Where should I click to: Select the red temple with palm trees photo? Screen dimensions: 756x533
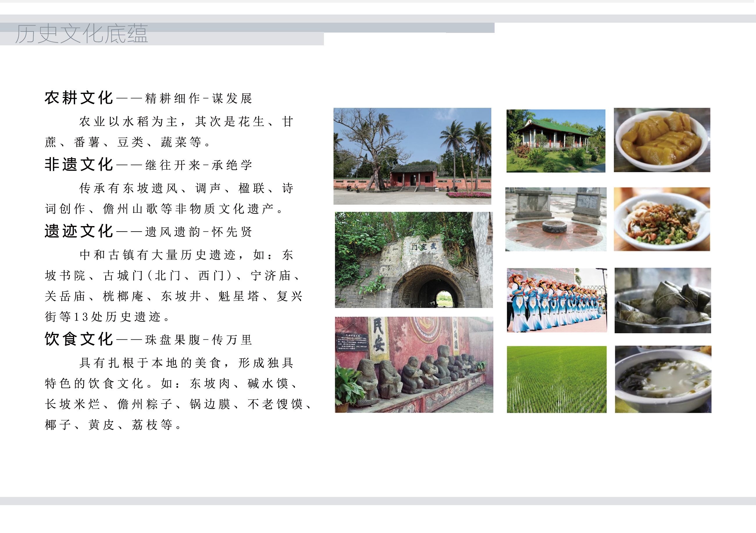click(412, 156)
